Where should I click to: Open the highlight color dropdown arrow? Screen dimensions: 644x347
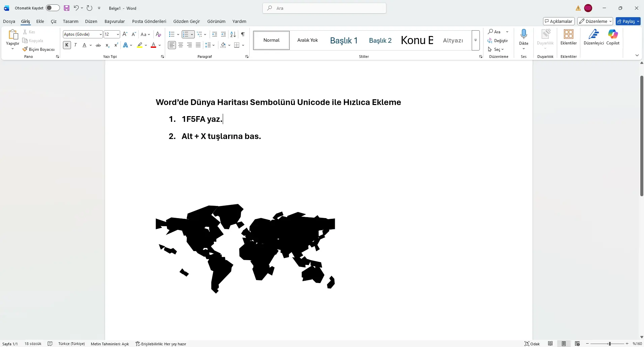pyautogui.click(x=146, y=45)
